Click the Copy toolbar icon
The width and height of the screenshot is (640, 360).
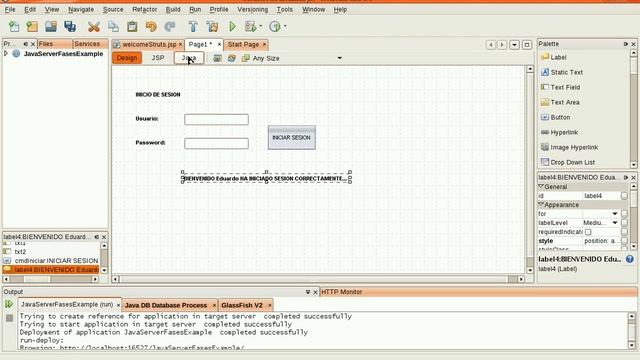(x=113, y=27)
